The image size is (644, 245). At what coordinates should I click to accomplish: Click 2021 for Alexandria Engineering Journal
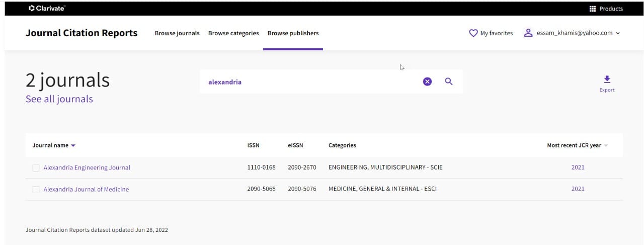click(x=578, y=168)
